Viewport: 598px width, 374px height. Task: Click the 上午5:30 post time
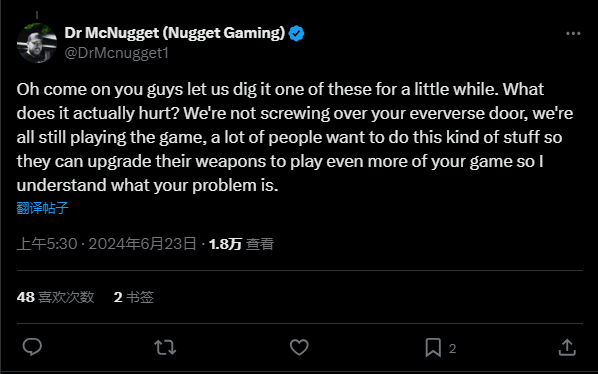click(x=47, y=244)
